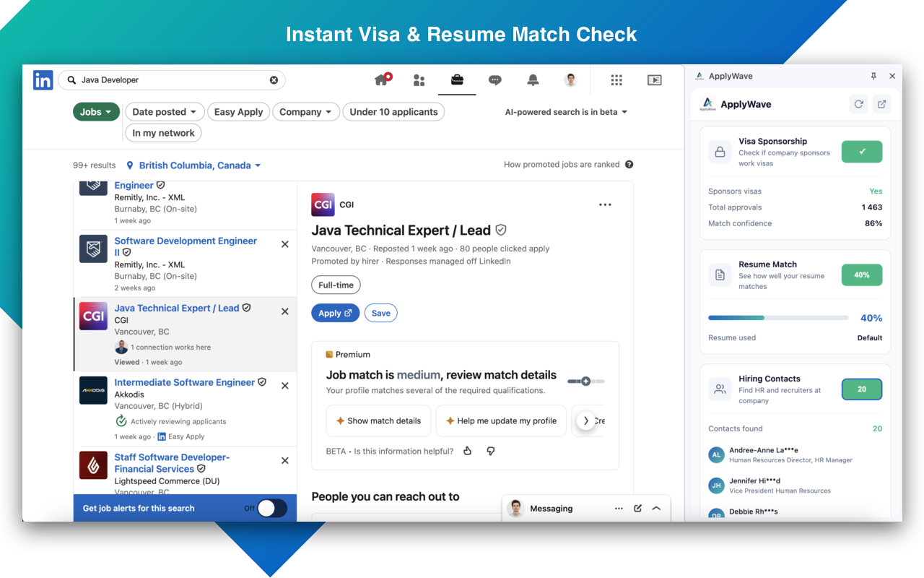
Task: Toggle the Under 10 applicants filter
Action: coord(393,112)
